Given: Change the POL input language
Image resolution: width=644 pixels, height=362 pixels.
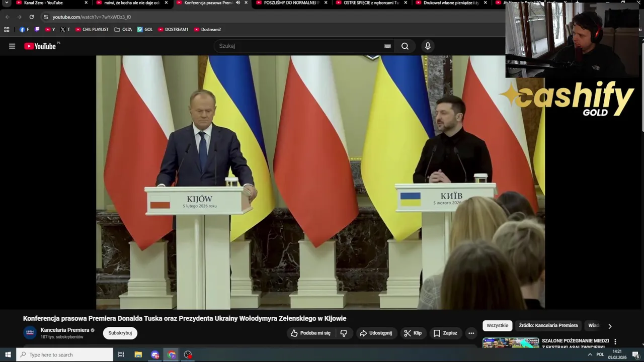Looking at the screenshot, I should 600,354.
